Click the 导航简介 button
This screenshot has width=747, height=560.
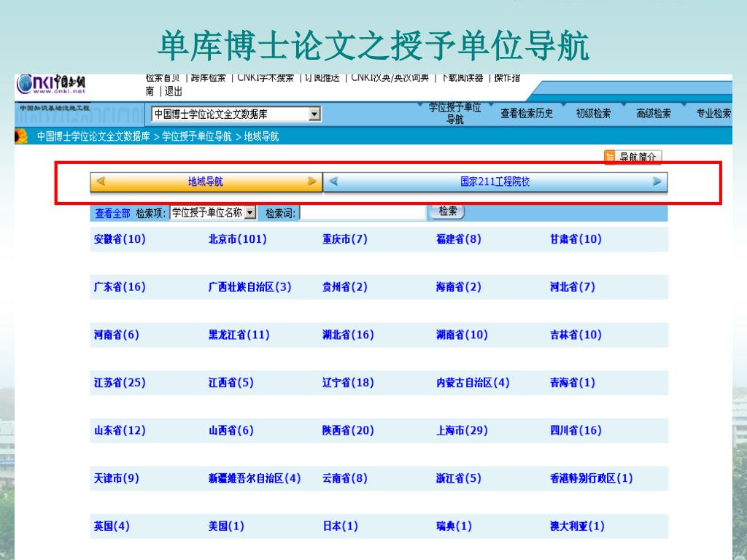point(633,157)
